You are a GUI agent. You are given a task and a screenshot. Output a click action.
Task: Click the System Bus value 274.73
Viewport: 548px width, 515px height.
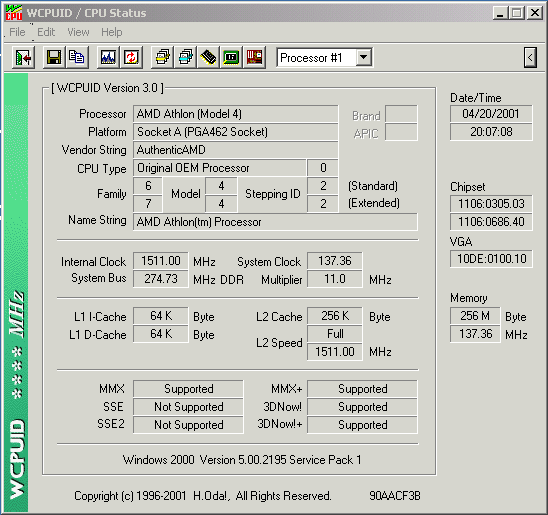pyautogui.click(x=160, y=279)
